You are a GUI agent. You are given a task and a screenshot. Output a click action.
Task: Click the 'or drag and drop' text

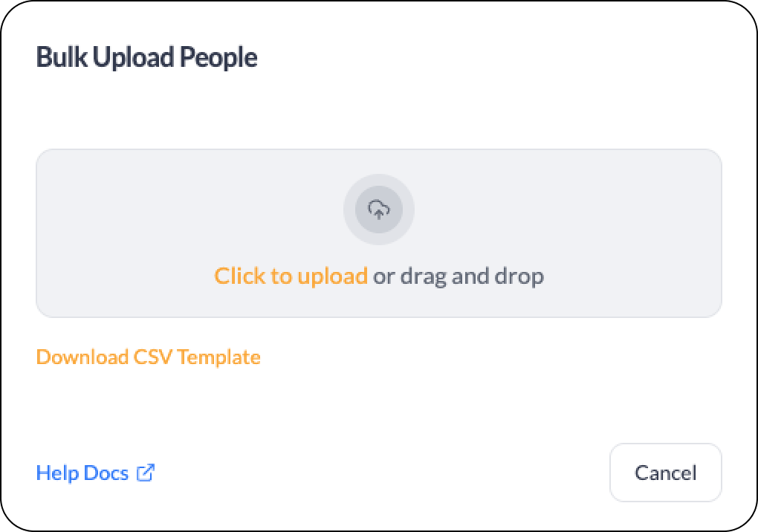(459, 276)
